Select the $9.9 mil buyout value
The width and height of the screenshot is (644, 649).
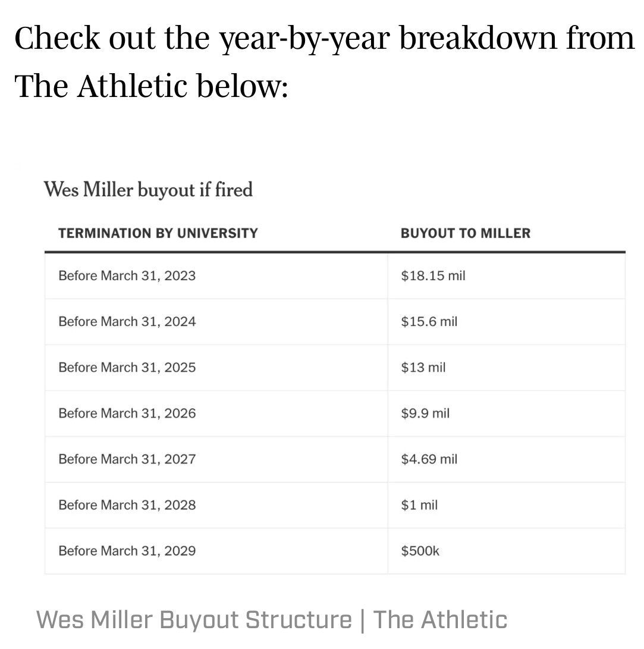425,413
